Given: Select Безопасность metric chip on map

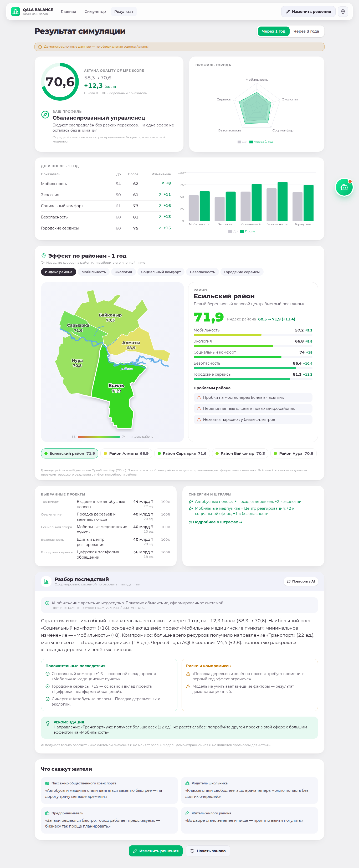Looking at the screenshot, I should coord(202,272).
